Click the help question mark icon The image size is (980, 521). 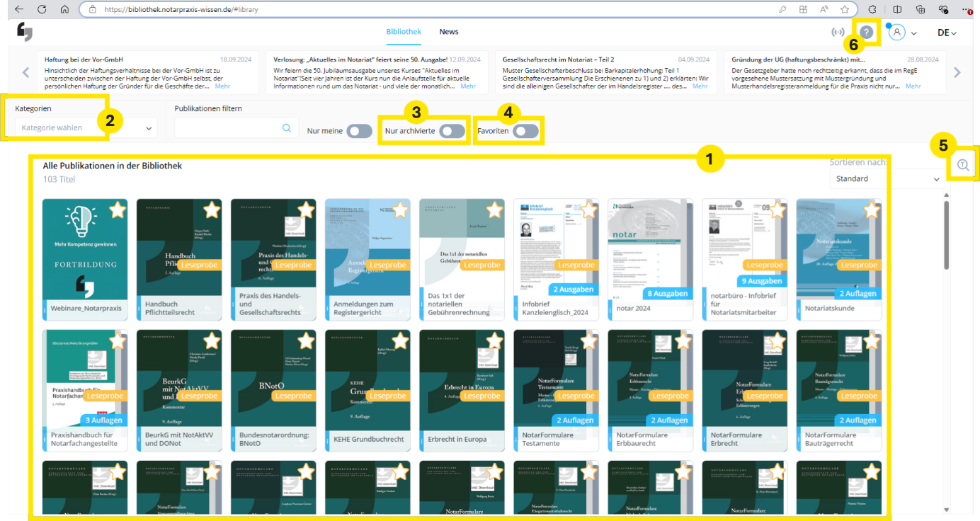[867, 33]
